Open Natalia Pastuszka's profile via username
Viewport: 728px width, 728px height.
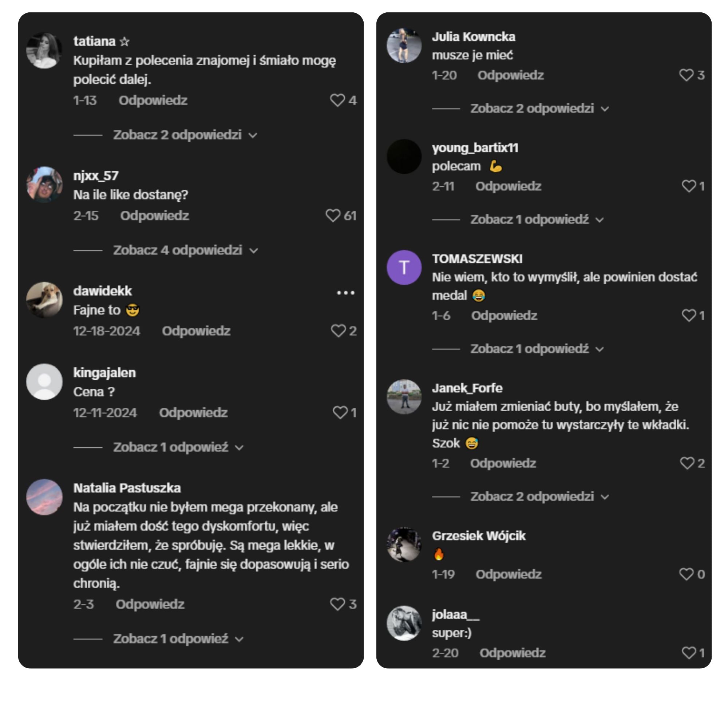127,488
